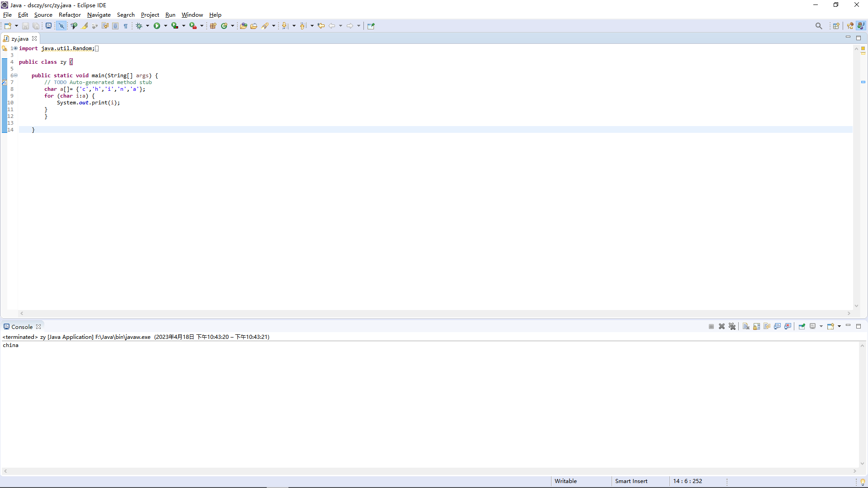Click the New Java Class icon
The width and height of the screenshot is (868, 488).
224,26
